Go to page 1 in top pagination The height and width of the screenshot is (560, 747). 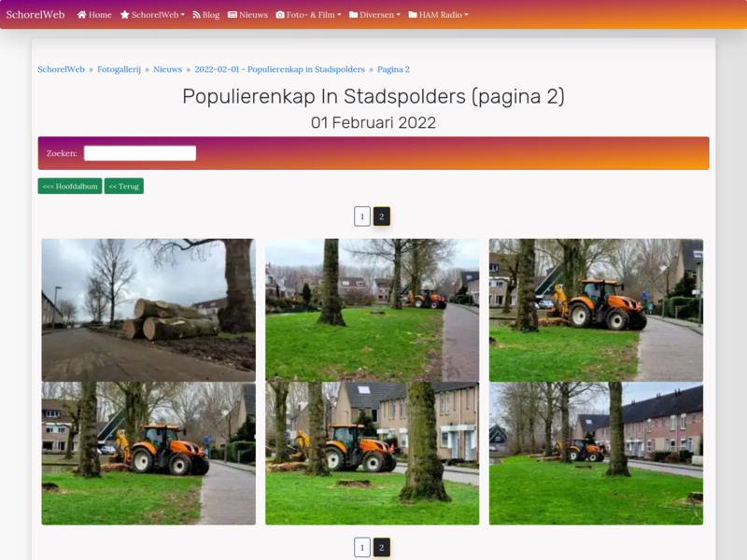[362, 217]
